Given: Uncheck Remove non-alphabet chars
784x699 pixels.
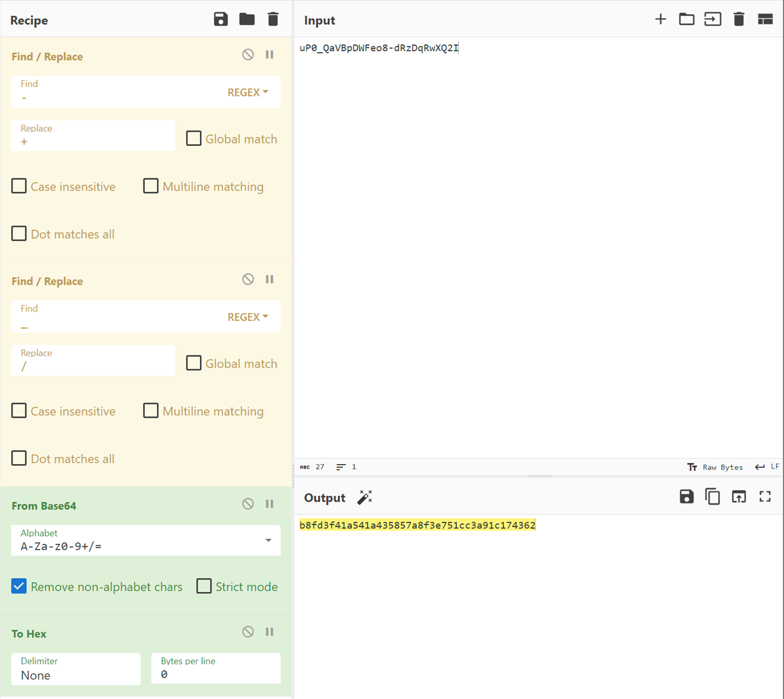Looking at the screenshot, I should 19,586.
